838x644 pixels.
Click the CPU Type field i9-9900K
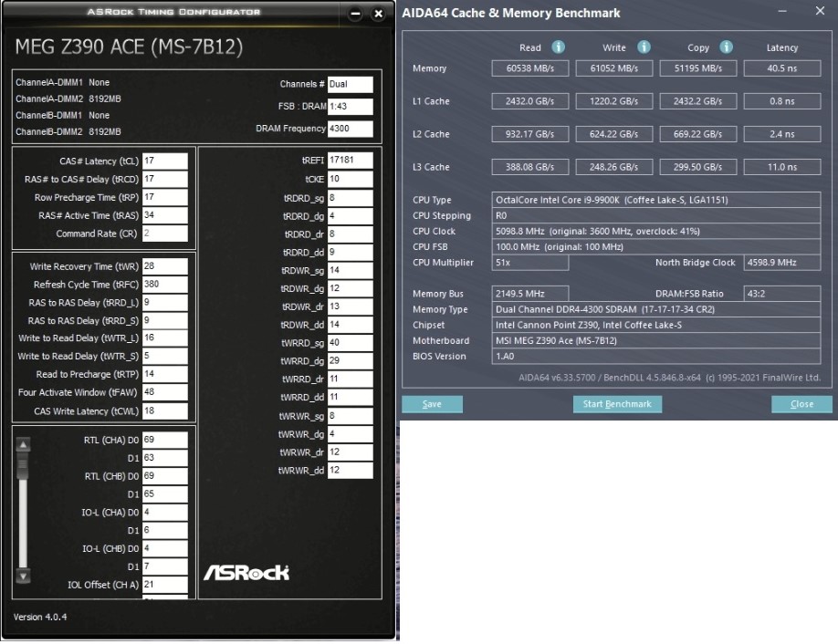[x=655, y=200]
